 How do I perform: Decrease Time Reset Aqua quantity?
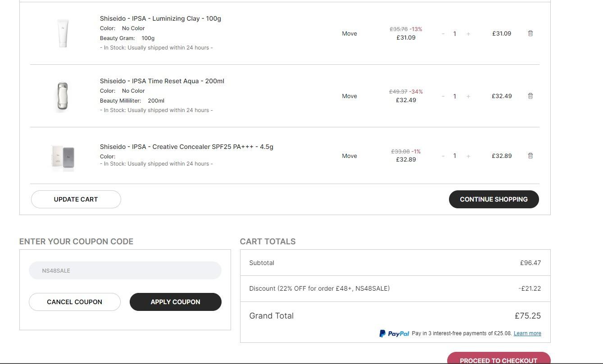point(443,96)
